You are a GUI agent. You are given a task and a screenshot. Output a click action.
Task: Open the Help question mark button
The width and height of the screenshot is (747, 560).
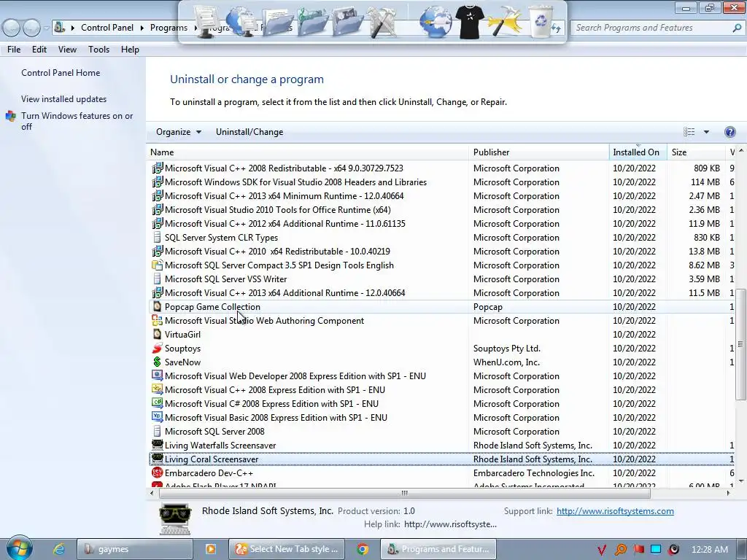729,132
